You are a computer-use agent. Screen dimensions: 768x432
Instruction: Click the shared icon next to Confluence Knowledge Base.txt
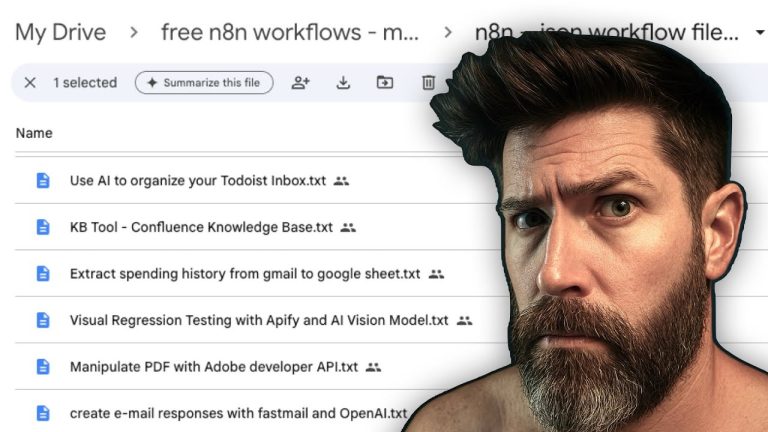348,228
